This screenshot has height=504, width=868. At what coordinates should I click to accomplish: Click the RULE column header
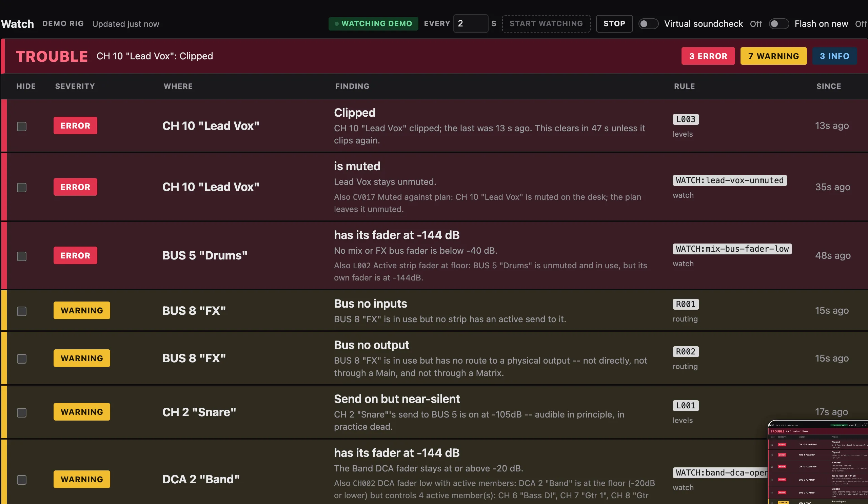point(685,86)
